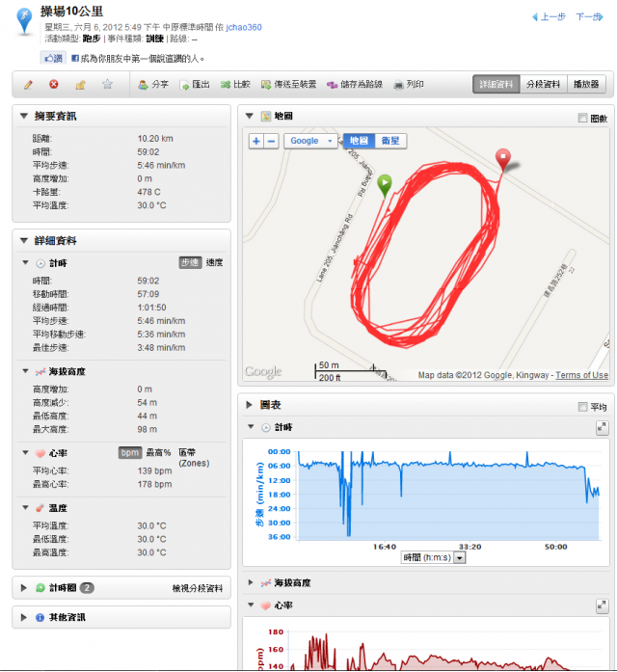Screen dimensions: 617x672
Task: Click the star favorite icon
Action: click(107, 84)
